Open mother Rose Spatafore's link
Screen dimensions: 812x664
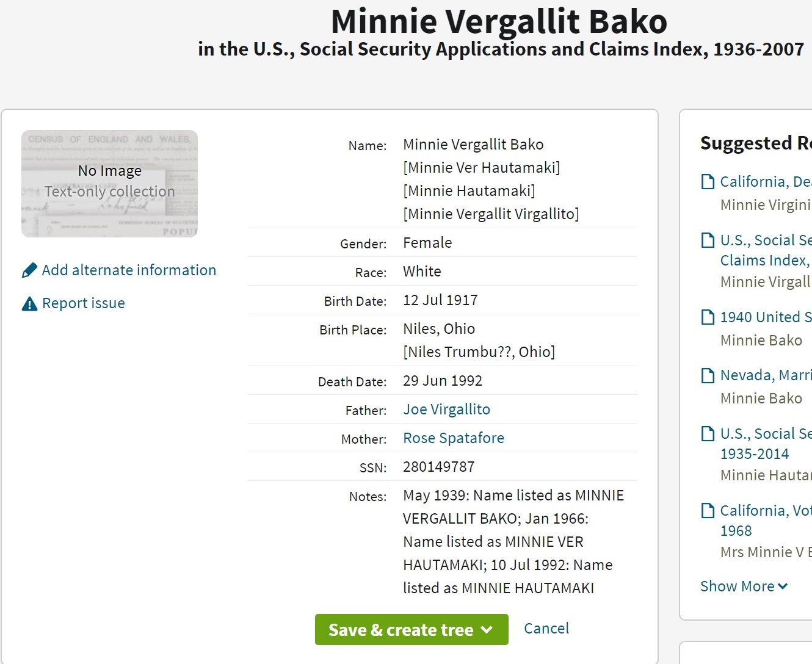[453, 438]
